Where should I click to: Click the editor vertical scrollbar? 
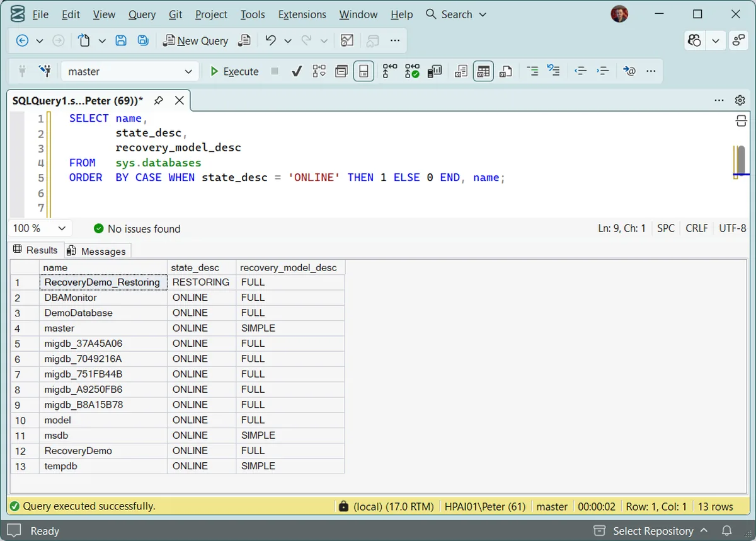pyautogui.click(x=742, y=161)
